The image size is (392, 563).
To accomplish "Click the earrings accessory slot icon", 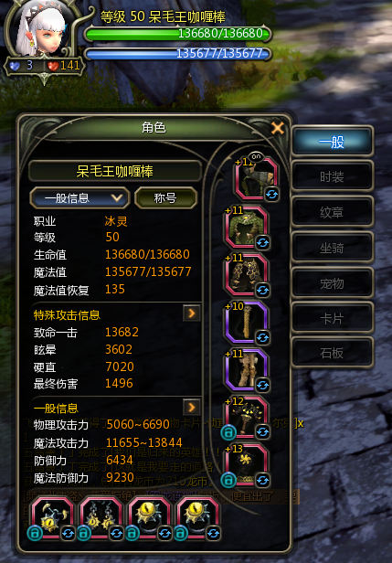I will point(101,518).
